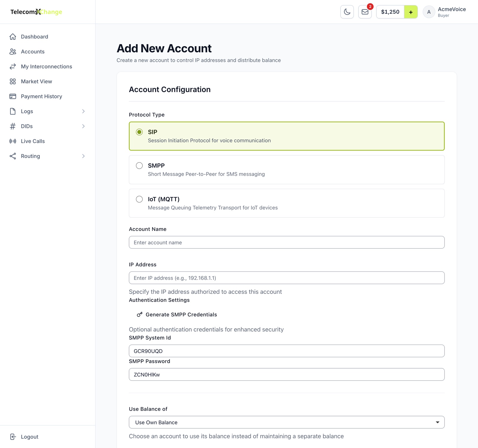Expand the DIDs submenu chevron
Screen dimensions: 478x448
83,126
